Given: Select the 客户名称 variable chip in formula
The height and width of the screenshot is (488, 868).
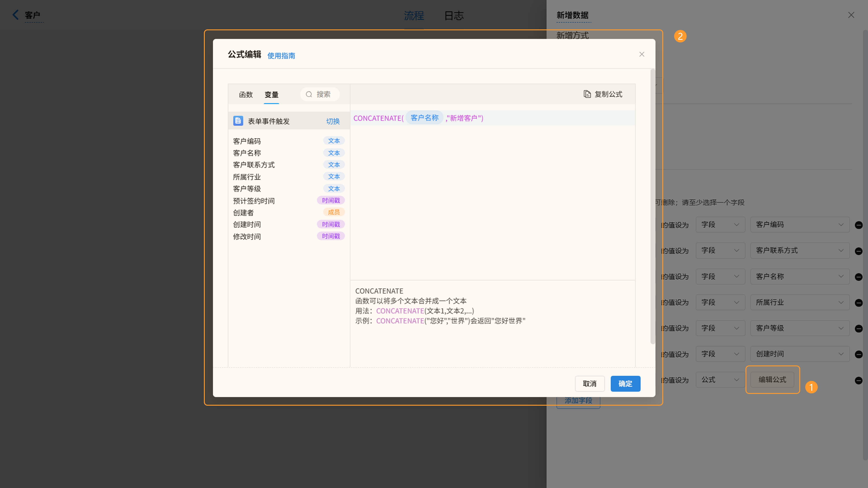Looking at the screenshot, I should coord(424,118).
